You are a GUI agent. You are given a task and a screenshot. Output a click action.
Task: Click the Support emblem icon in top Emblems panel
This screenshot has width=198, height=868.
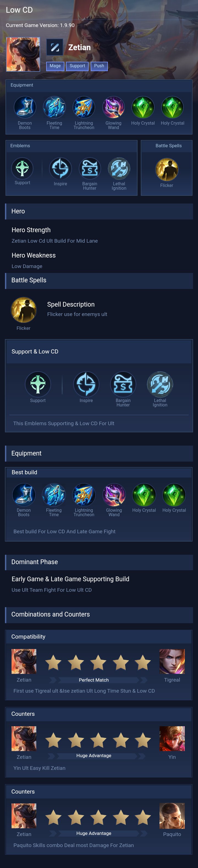22,168
